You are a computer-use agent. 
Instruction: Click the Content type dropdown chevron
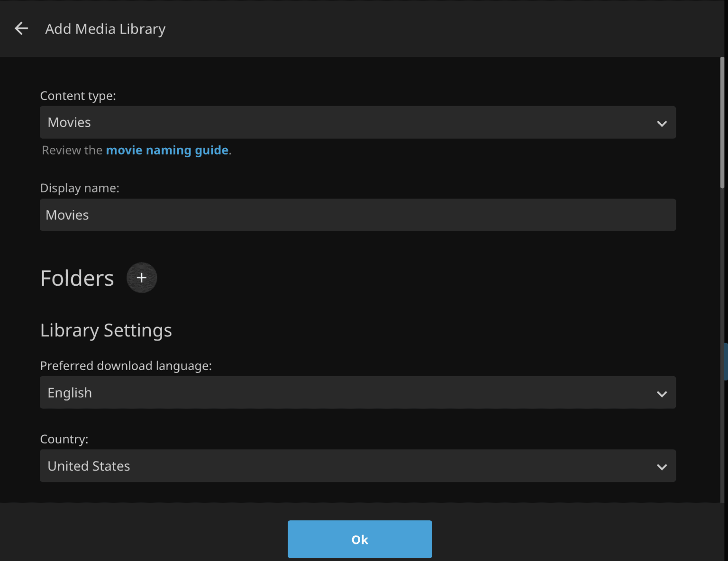coord(662,123)
